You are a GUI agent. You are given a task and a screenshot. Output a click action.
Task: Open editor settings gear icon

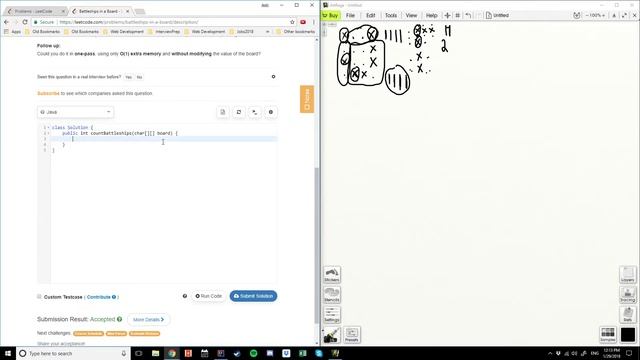[x=271, y=112]
